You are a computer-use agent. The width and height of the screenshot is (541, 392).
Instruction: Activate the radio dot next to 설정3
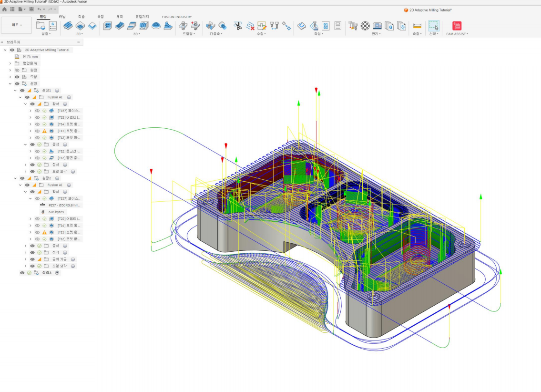pos(57,273)
